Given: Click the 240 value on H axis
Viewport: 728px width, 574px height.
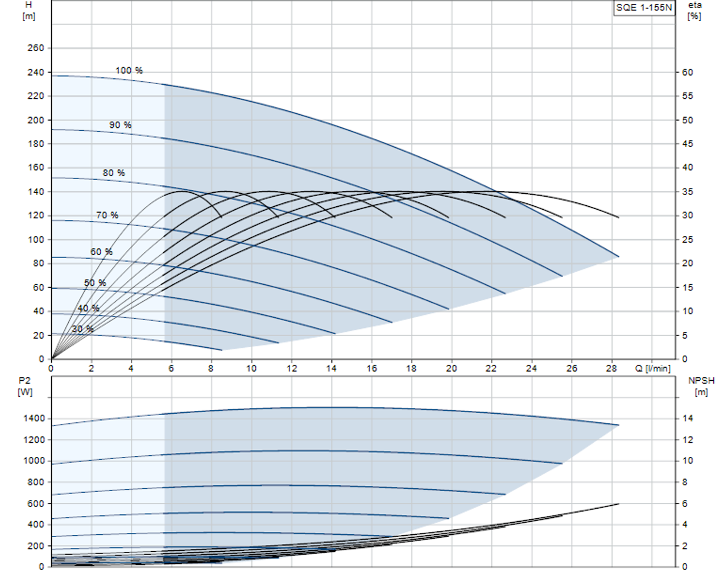Looking at the screenshot, I should tap(35, 72).
